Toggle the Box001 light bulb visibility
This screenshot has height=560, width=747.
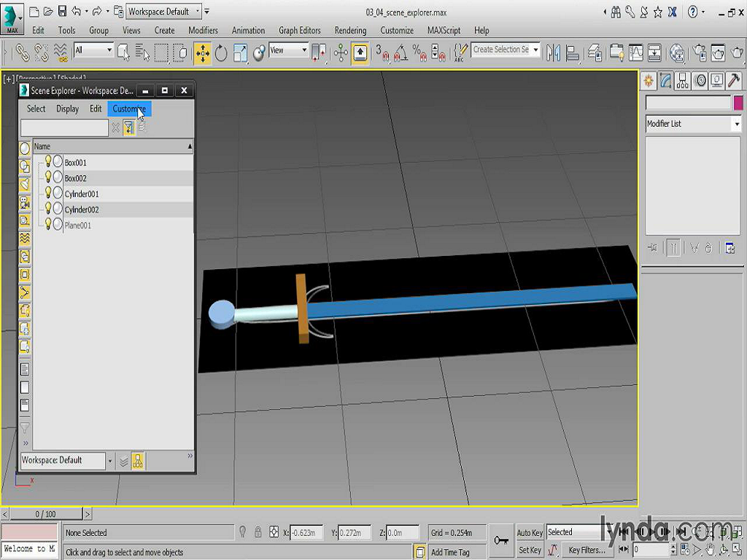click(48, 162)
